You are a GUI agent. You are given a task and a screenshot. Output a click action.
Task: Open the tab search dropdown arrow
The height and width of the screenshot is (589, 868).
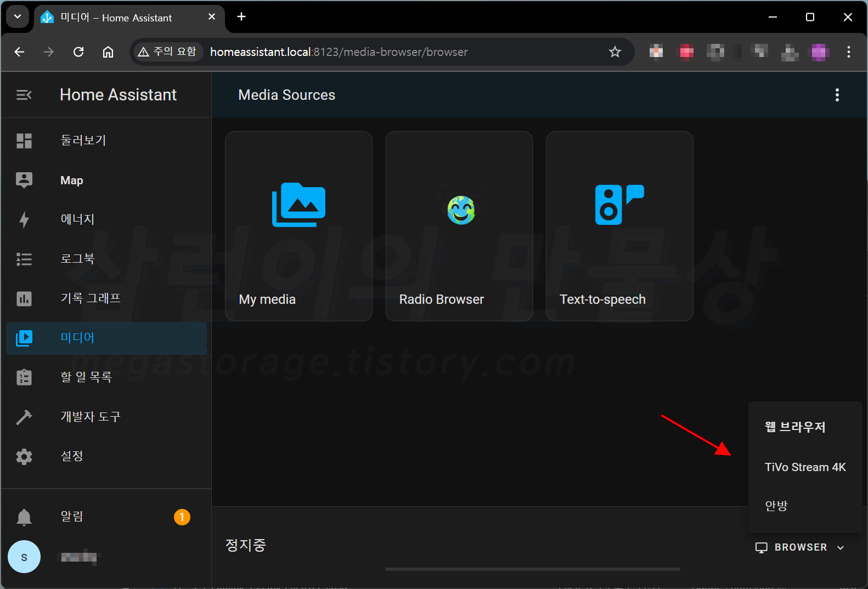(x=18, y=17)
